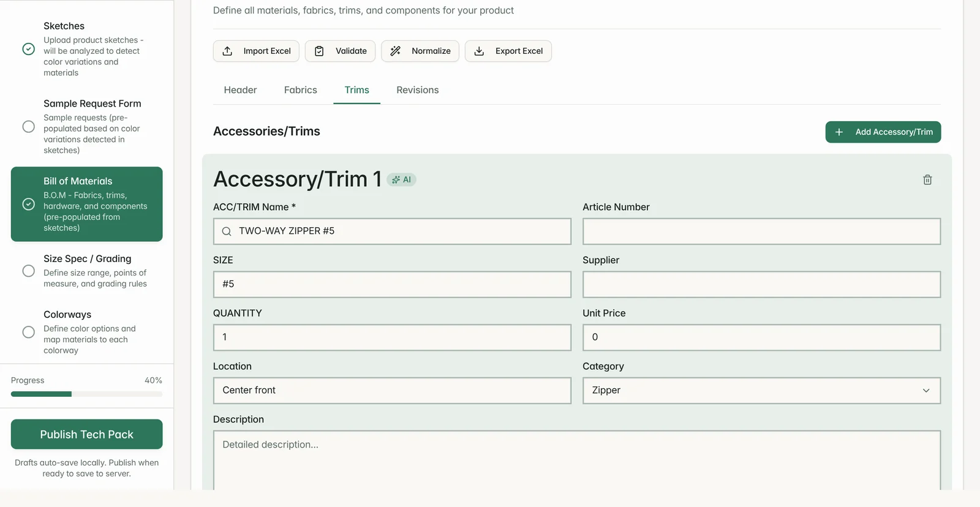Click the Bill of Materials check circle
This screenshot has width=980, height=507.
pos(28,204)
